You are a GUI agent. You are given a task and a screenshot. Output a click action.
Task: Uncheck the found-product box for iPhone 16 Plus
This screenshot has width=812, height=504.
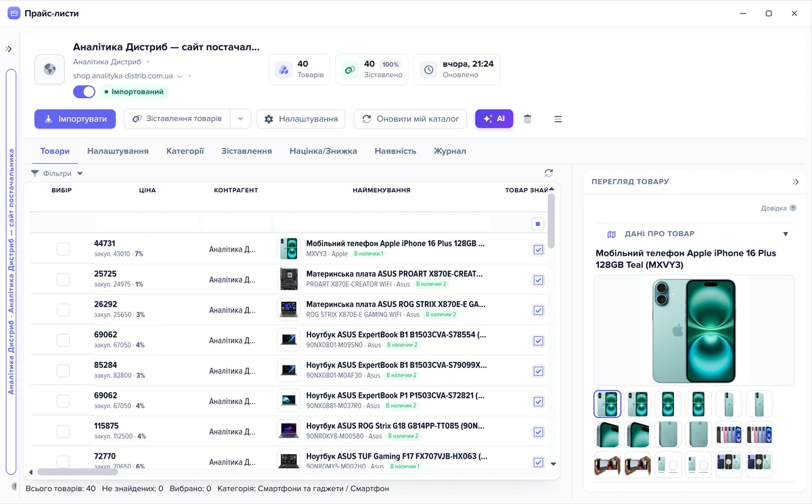[x=538, y=250]
